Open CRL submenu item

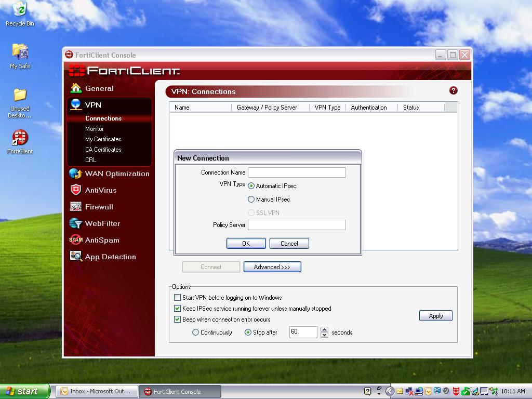pos(90,160)
